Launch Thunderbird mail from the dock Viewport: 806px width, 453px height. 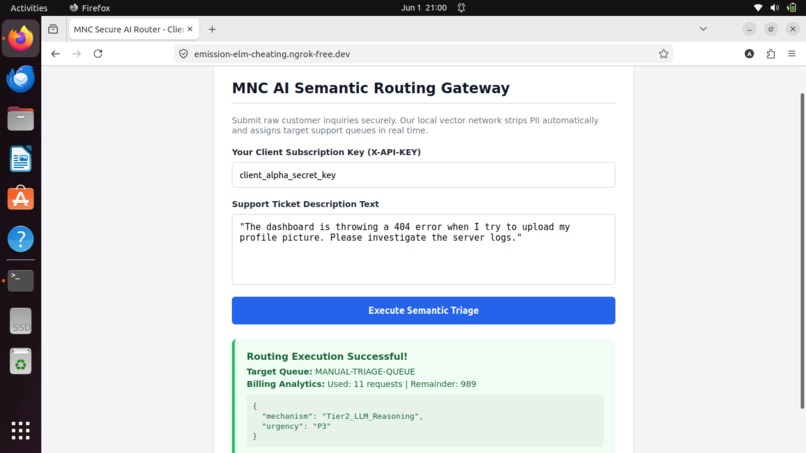coord(21,79)
